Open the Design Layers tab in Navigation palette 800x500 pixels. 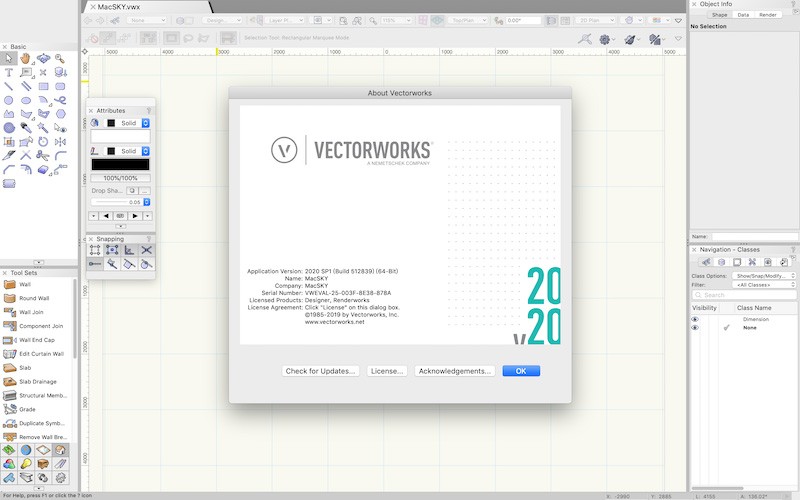click(x=721, y=262)
